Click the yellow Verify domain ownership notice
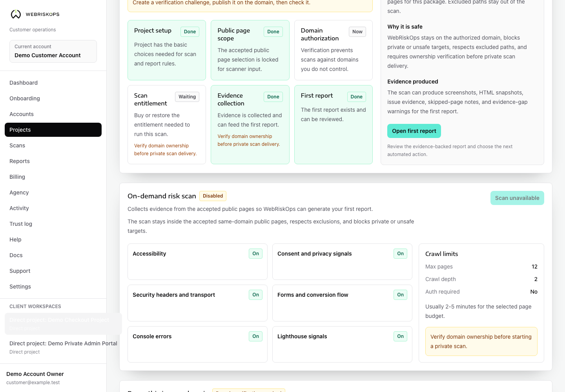 pos(481,341)
